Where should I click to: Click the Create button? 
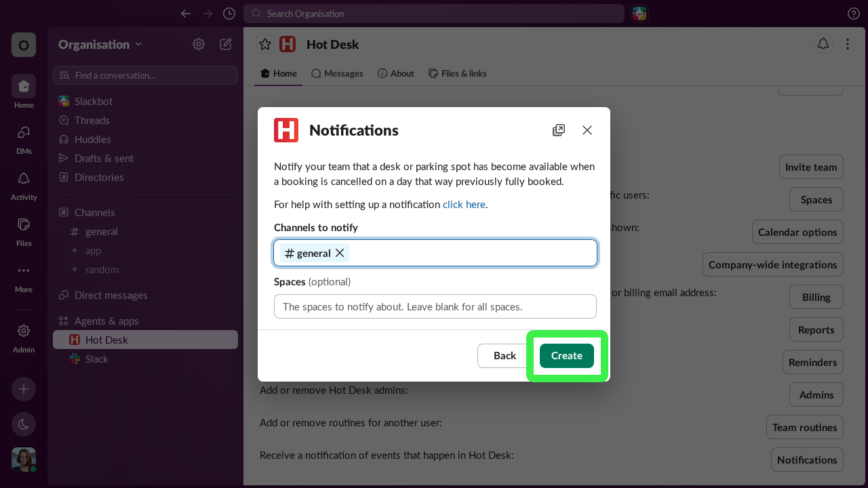click(x=567, y=356)
